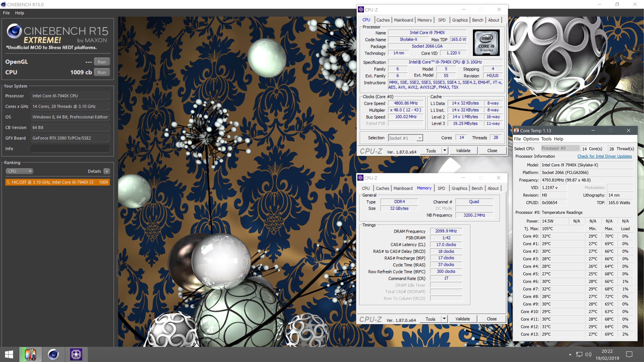This screenshot has width=644, height=362.
Task: Open CPU-Z from the taskbar
Action: click(76, 354)
